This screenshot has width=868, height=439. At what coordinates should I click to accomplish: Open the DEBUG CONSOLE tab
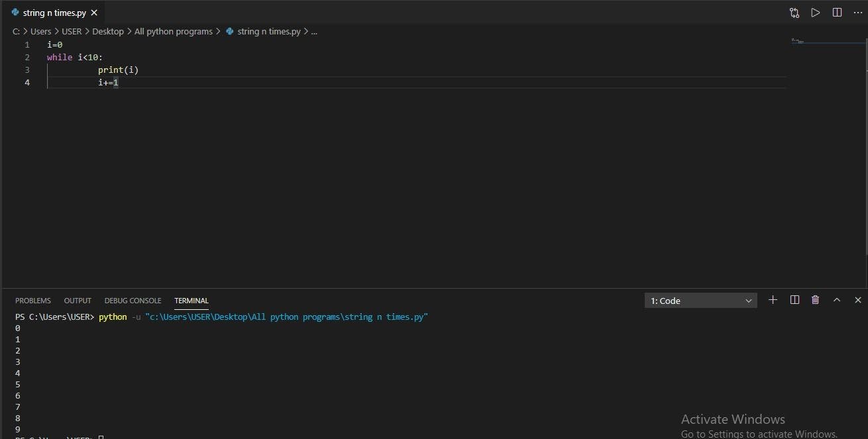click(x=133, y=301)
